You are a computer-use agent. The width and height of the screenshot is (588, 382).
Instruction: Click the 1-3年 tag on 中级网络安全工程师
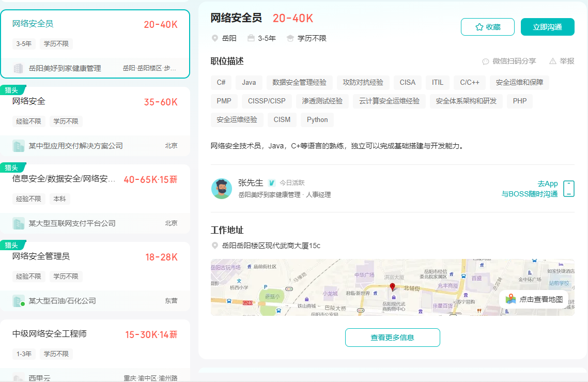pyautogui.click(x=24, y=354)
